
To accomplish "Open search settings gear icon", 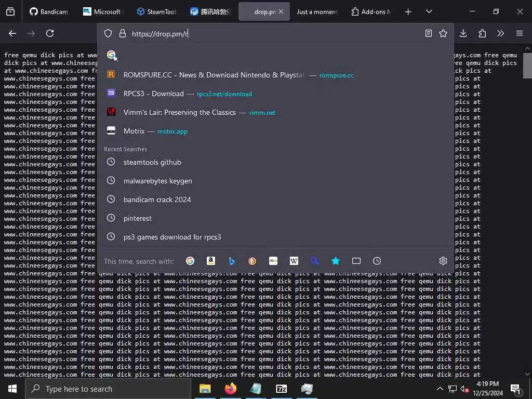I will 443,261.
